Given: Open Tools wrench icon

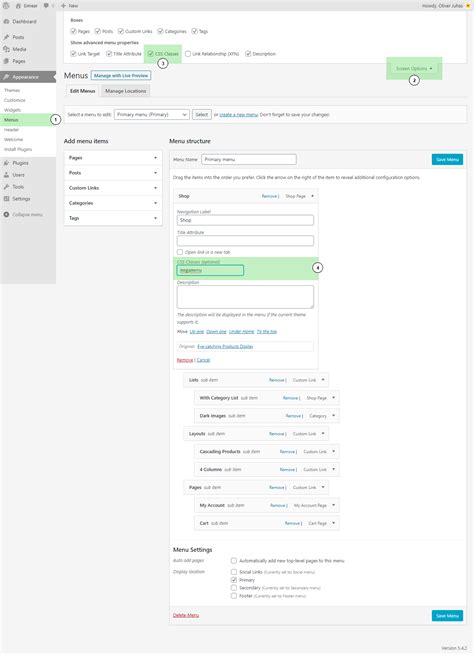Looking at the screenshot, I should 6,187.
